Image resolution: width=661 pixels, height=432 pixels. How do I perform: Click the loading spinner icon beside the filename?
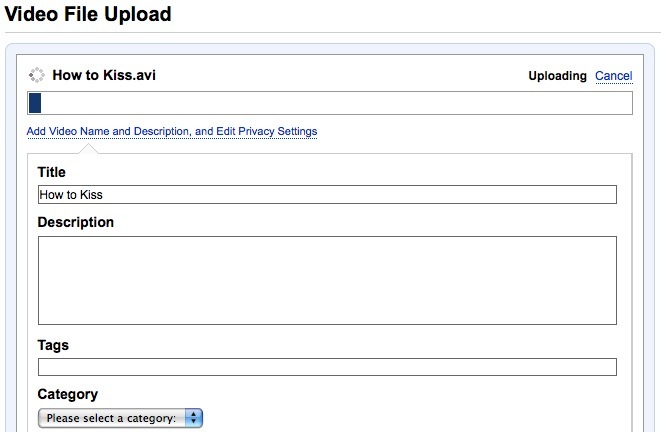click(38, 75)
